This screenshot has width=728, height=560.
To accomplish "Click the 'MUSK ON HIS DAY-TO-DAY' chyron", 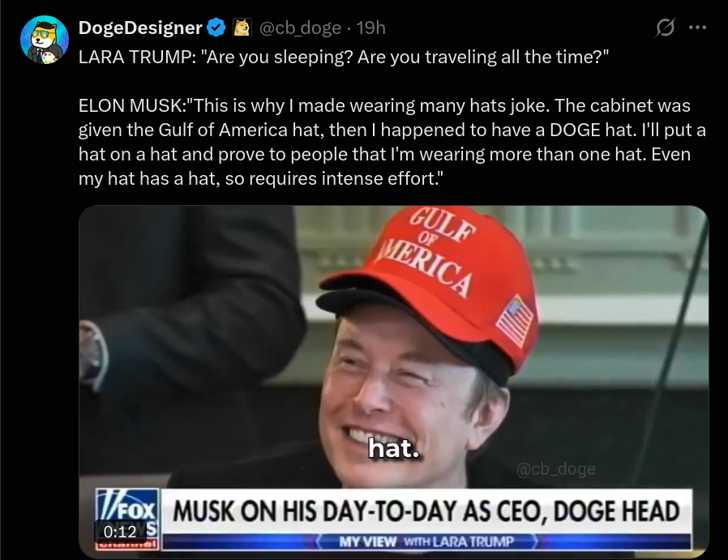I will point(426,511).
